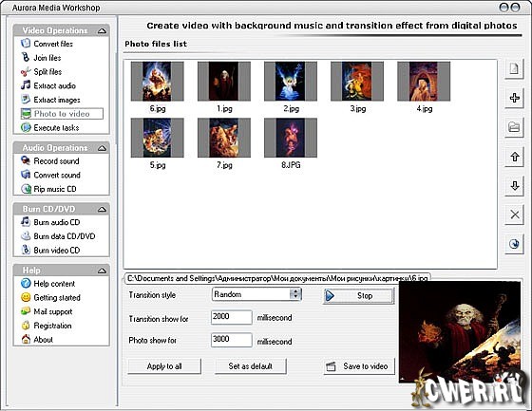Open Help content
The height and width of the screenshot is (411, 532).
point(47,283)
